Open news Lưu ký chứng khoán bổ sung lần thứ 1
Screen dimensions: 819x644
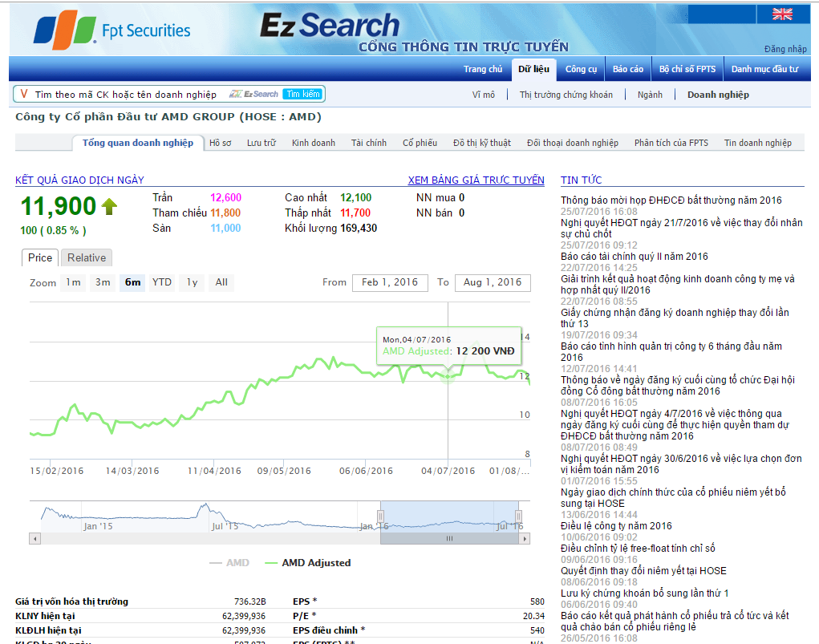(x=645, y=593)
